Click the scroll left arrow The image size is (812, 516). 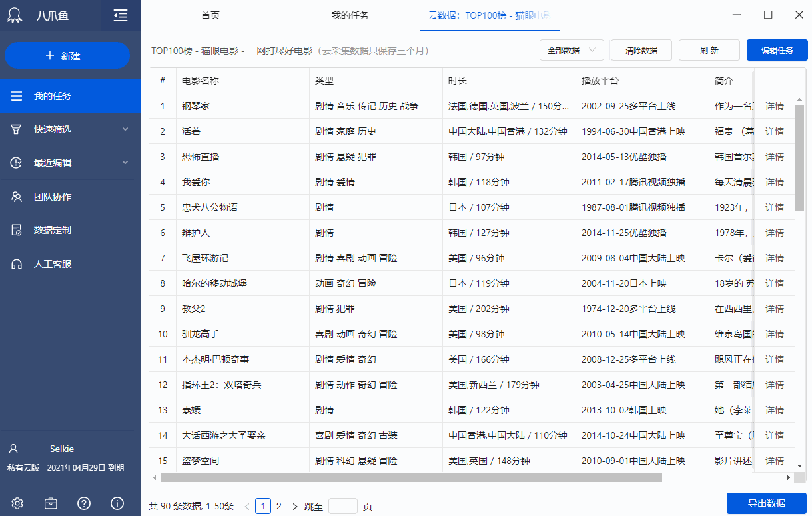coord(155,477)
